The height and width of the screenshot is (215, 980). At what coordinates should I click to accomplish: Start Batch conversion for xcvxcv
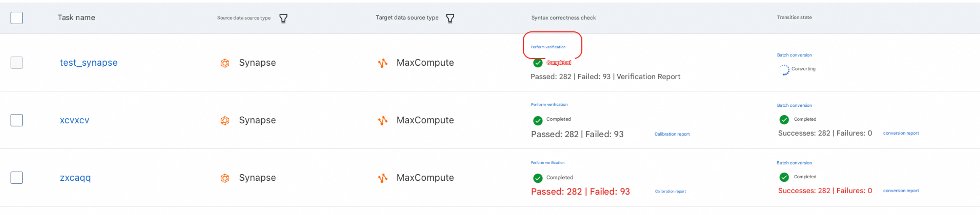click(x=794, y=106)
